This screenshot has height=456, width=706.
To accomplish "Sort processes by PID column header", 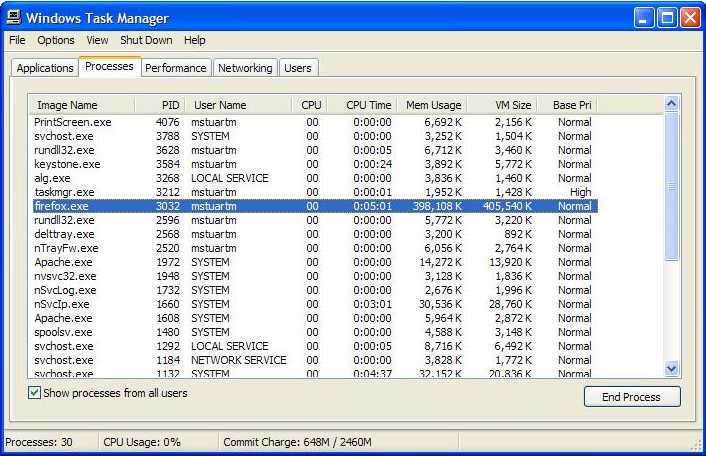I will (160, 105).
